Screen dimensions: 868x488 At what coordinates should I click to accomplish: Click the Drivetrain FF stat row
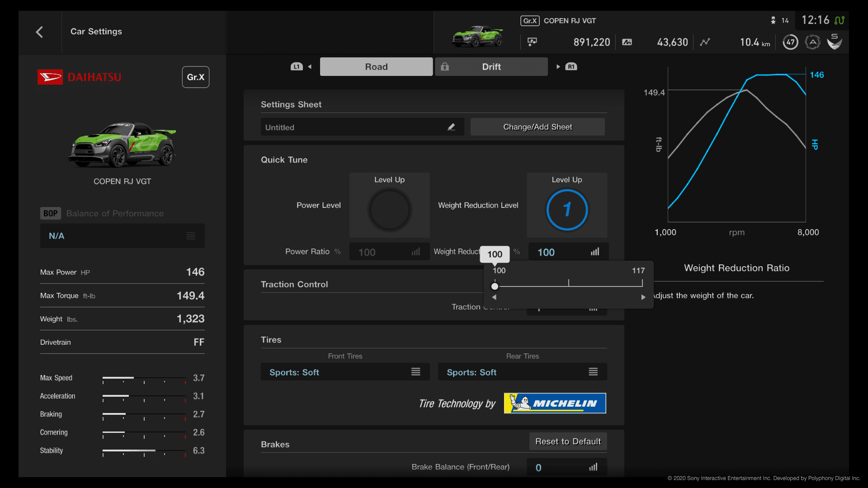[122, 343]
